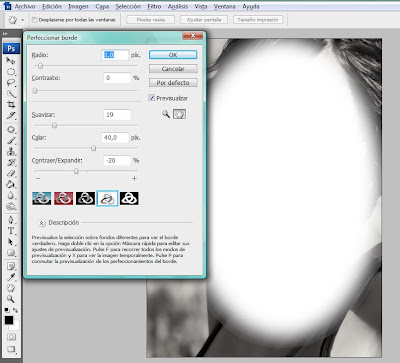400x363 pixels.
Task: Open the Ayuda menu
Action: tap(251, 6)
